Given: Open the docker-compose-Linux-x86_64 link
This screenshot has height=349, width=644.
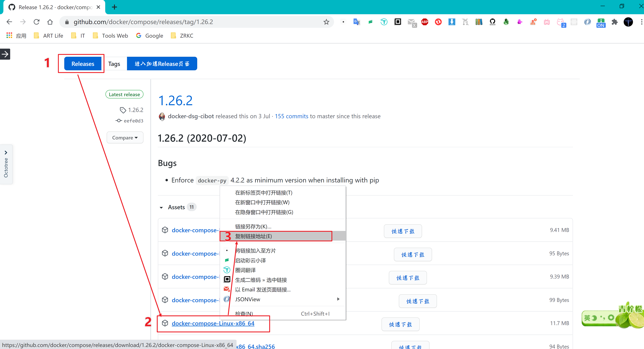Looking at the screenshot, I should (213, 323).
